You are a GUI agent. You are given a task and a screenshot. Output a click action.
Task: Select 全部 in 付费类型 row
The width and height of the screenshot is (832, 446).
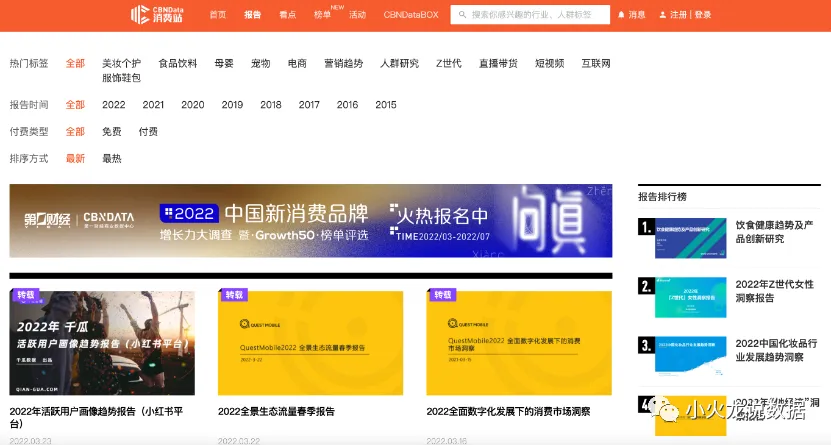pyautogui.click(x=75, y=132)
